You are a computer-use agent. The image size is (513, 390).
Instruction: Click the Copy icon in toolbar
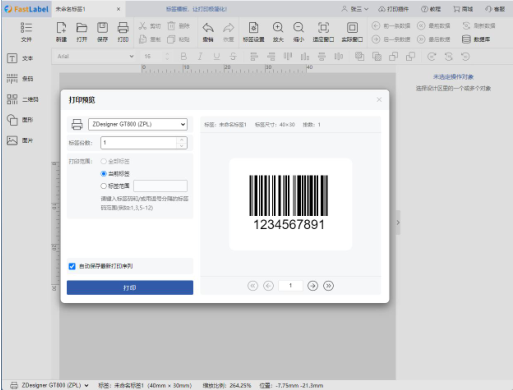click(x=142, y=39)
